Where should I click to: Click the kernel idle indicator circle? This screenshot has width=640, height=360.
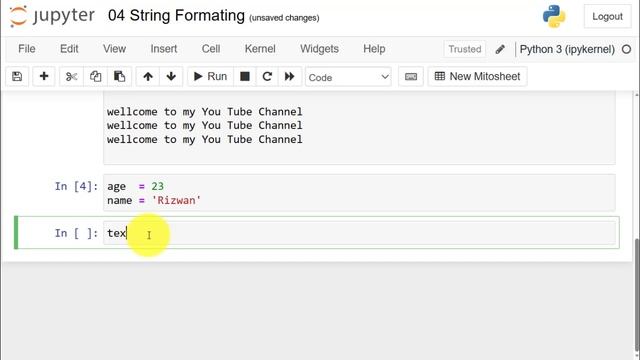point(626,49)
